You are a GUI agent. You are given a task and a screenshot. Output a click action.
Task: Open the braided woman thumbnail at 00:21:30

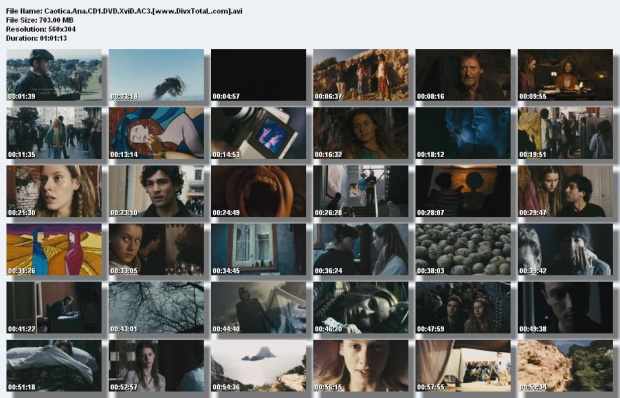click(x=54, y=191)
